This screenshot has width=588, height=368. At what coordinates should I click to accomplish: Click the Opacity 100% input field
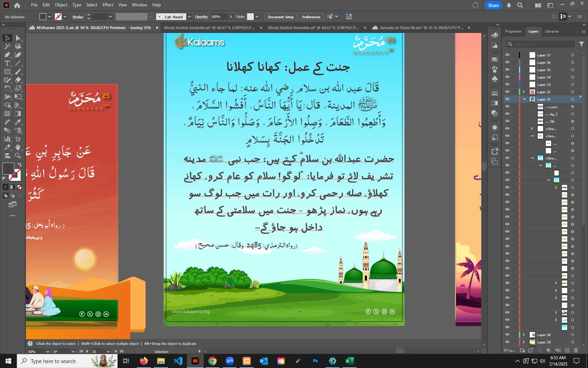pyautogui.click(x=219, y=17)
